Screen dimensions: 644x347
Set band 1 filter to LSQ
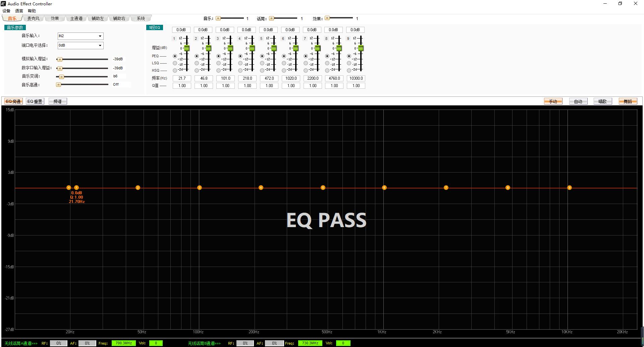coord(175,63)
